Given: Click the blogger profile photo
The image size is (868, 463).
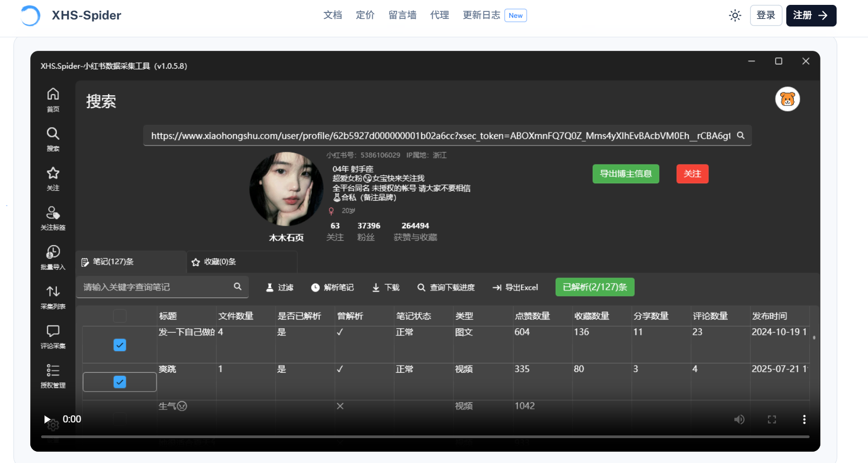Looking at the screenshot, I should 286,189.
